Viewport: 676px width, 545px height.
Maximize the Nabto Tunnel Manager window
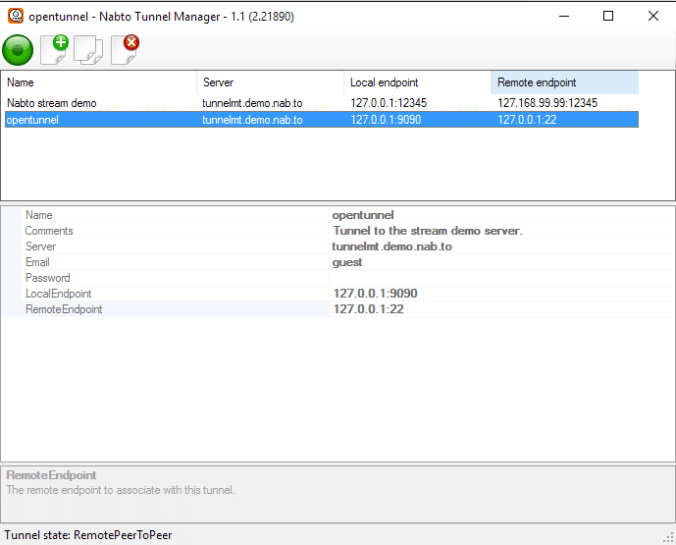[x=608, y=16]
